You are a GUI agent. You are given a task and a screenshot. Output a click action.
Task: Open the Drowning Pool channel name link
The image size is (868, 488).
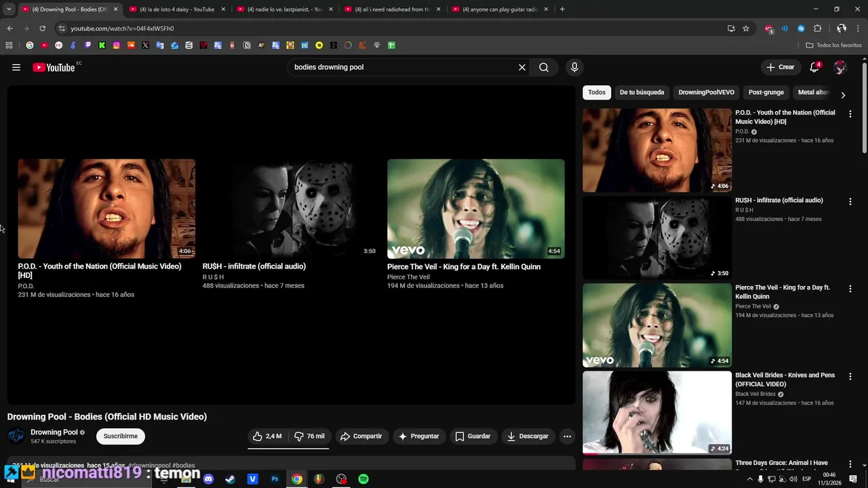coord(54,432)
